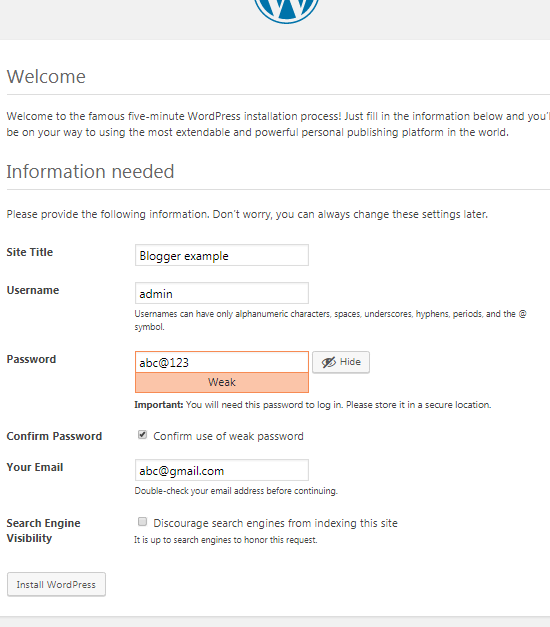The image size is (550, 627).
Task: Click the WordPress logo at top
Action: tap(286, 10)
